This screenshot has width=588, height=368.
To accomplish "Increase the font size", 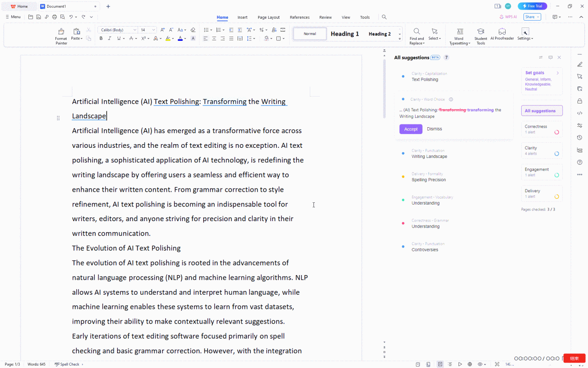I will click(x=162, y=30).
